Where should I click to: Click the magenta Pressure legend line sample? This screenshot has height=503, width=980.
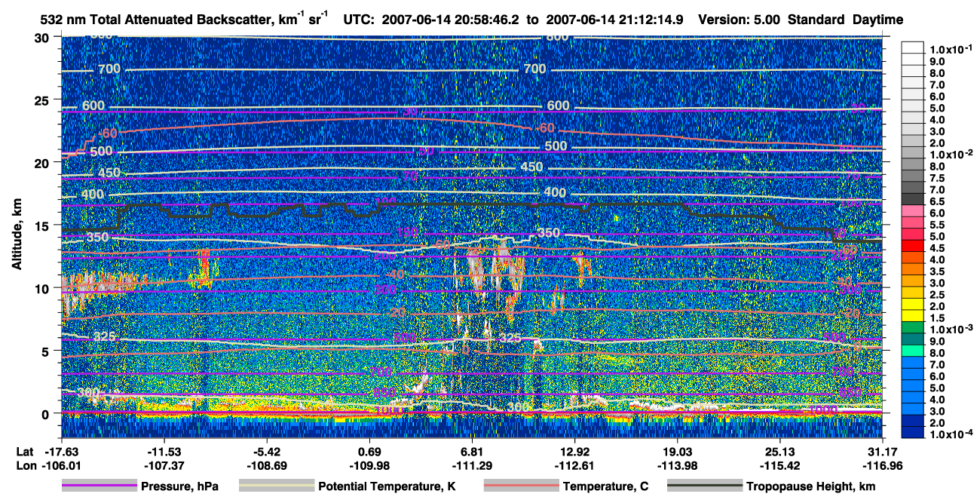click(x=101, y=486)
